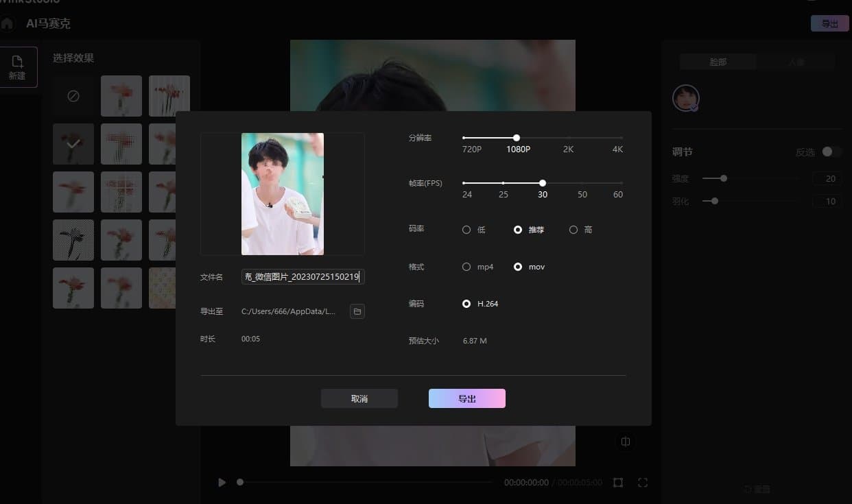
Task: Switch to the 脸部 tab
Action: click(718, 62)
